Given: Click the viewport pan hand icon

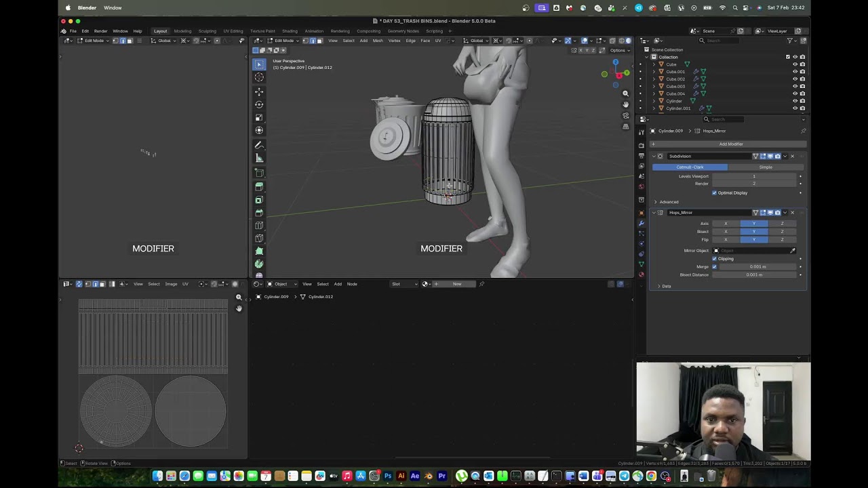Looking at the screenshot, I should [x=625, y=104].
